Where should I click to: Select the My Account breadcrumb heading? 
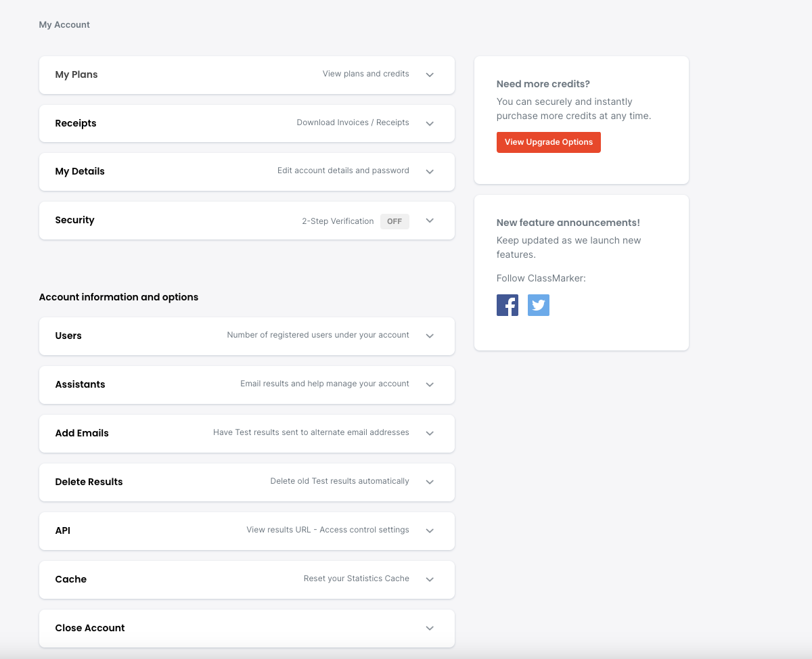[x=64, y=25]
